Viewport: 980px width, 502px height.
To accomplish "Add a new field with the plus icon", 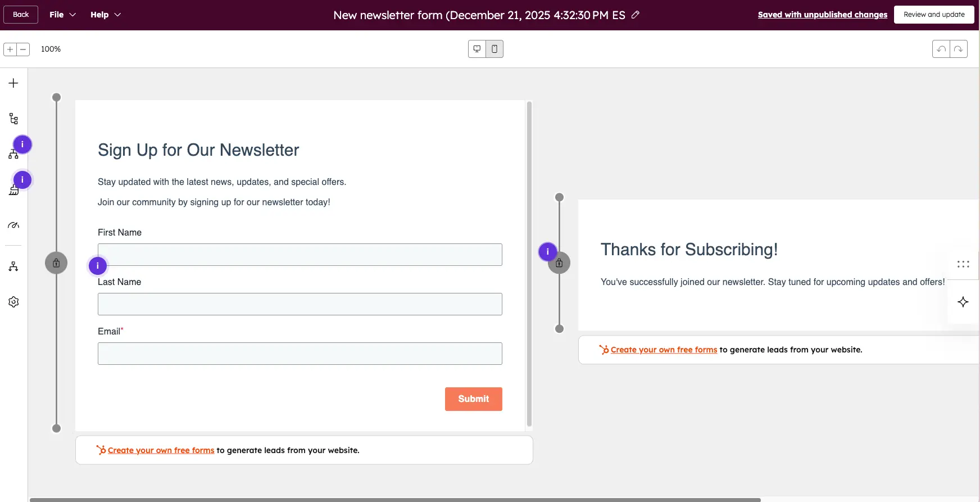I will coord(13,83).
